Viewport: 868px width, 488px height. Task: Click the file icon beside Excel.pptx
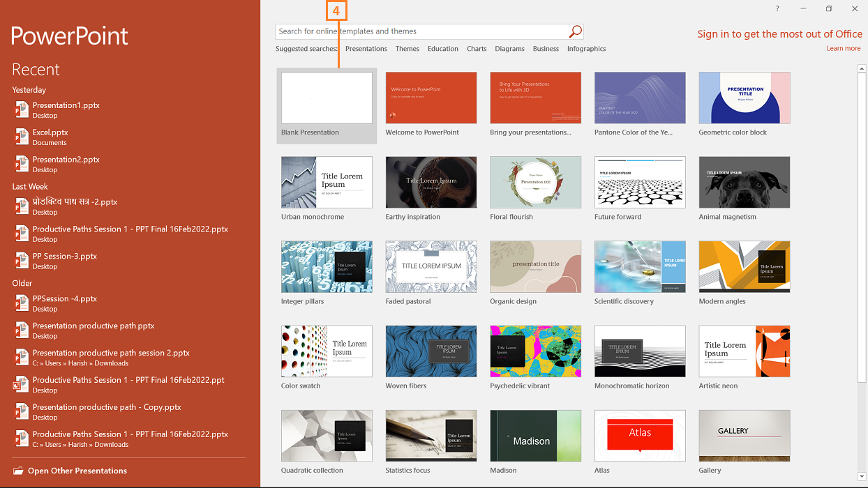[21, 137]
